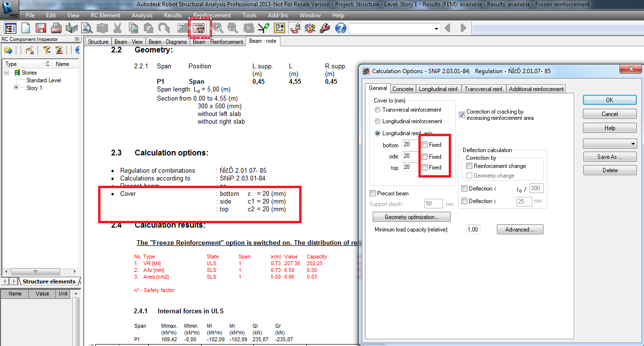Screen dimensions: 644x346
Task: Click the colorful 3D cube icon
Action: point(310,28)
